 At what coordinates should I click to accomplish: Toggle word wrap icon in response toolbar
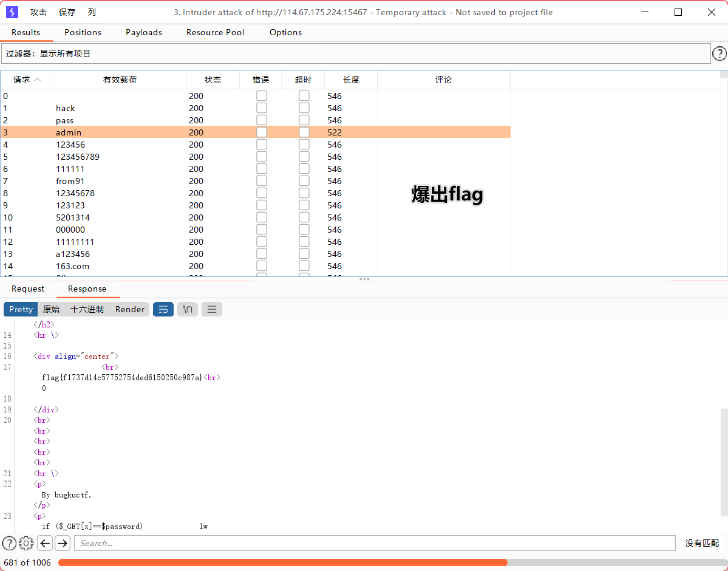(x=163, y=309)
